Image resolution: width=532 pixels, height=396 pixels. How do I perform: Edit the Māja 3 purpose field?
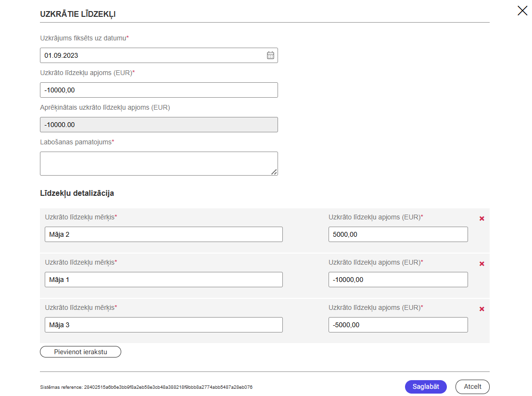coord(164,325)
